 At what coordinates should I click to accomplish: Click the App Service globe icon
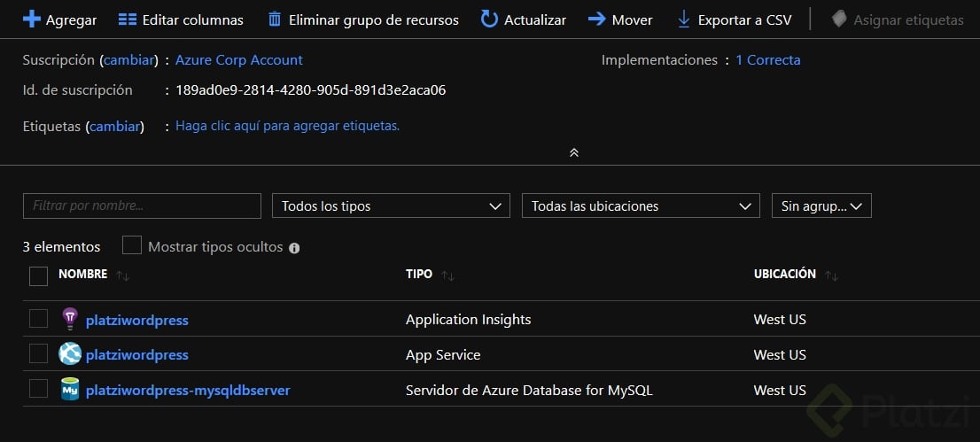coord(70,353)
